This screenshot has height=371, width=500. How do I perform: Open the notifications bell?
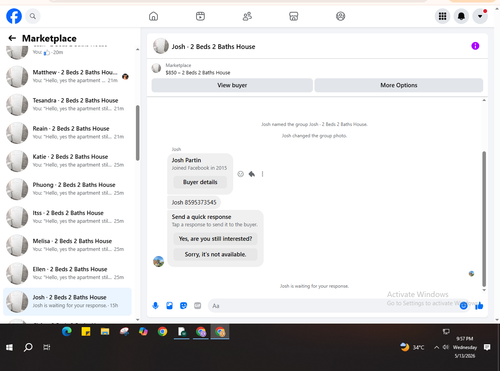461,16
